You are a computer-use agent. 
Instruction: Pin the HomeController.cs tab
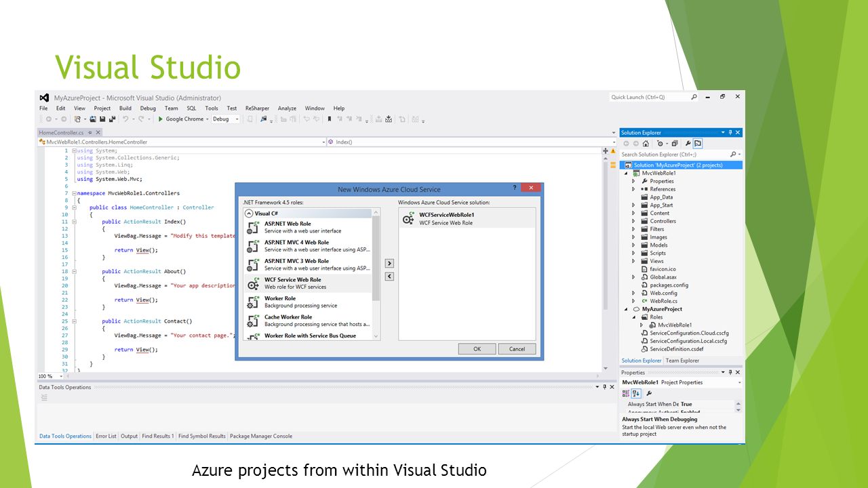click(x=90, y=133)
